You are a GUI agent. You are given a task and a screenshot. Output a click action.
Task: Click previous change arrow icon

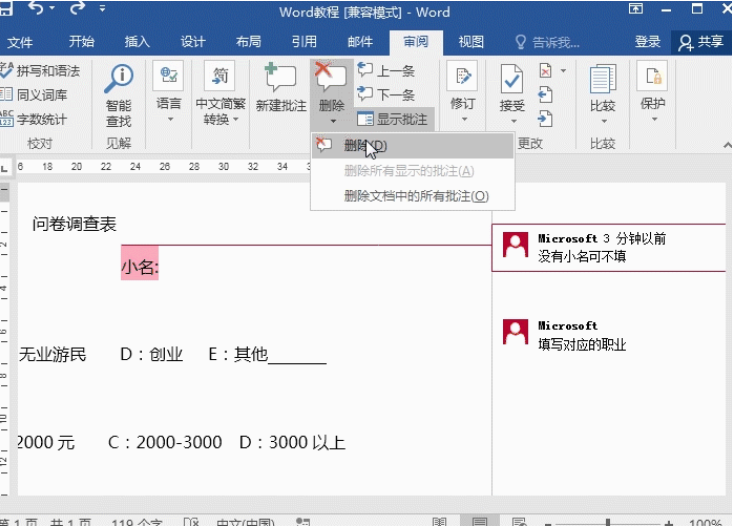[545, 95]
